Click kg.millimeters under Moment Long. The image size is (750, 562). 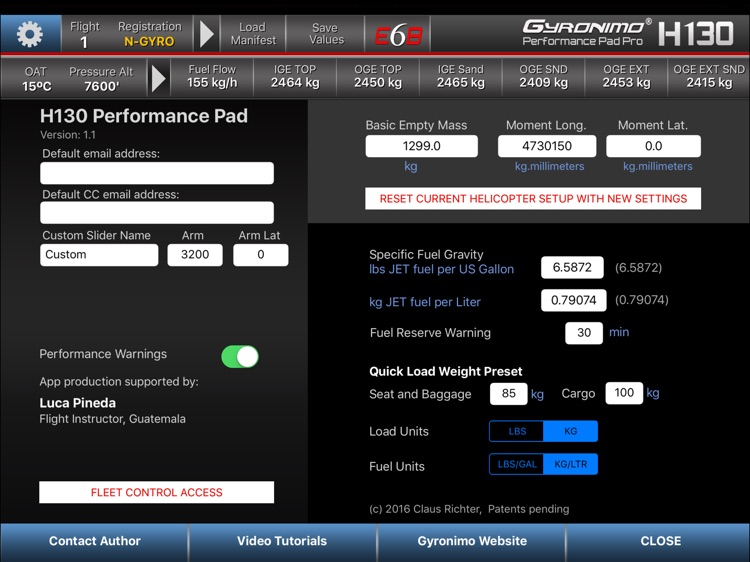(549, 166)
